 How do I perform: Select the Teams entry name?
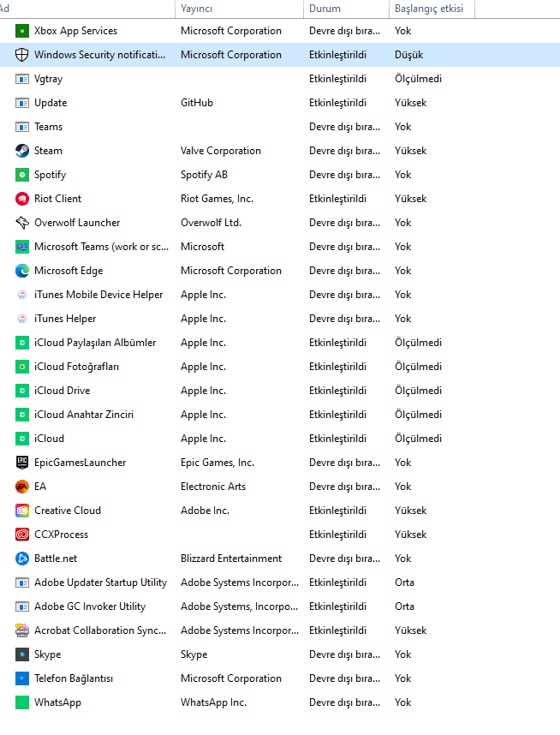click(48, 127)
